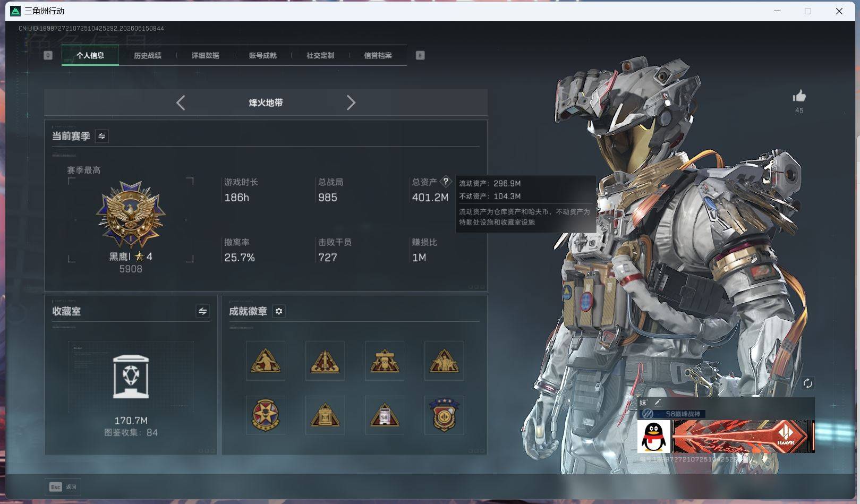Screen dimensions: 860x504
Task: Toggle the 当前赛季 season swap button
Action: click(101, 136)
